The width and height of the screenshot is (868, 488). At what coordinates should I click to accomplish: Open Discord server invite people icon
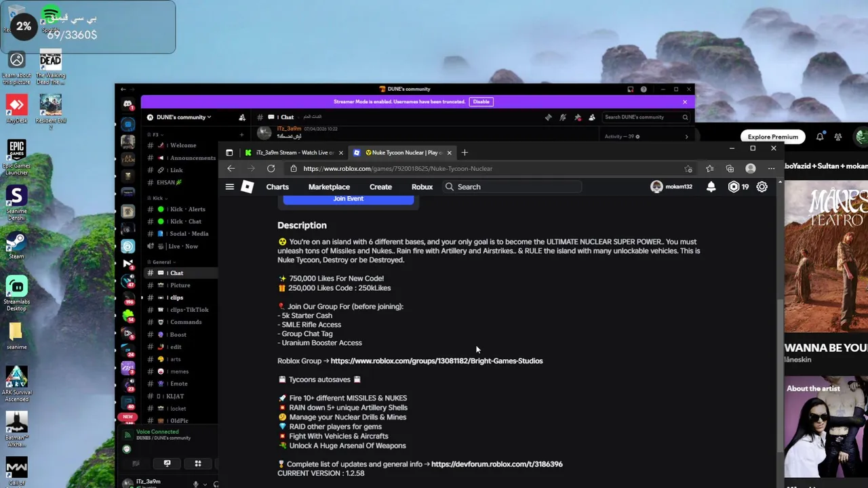(x=242, y=117)
